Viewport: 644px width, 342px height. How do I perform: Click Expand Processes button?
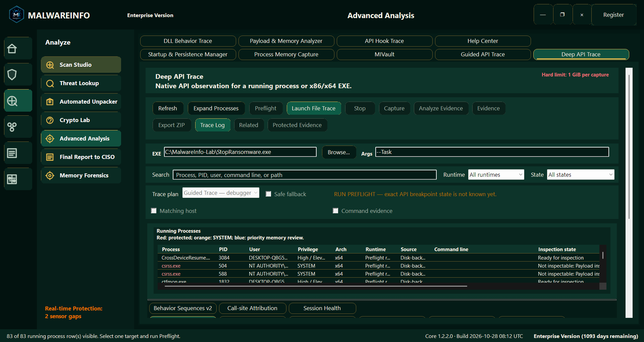pos(216,108)
